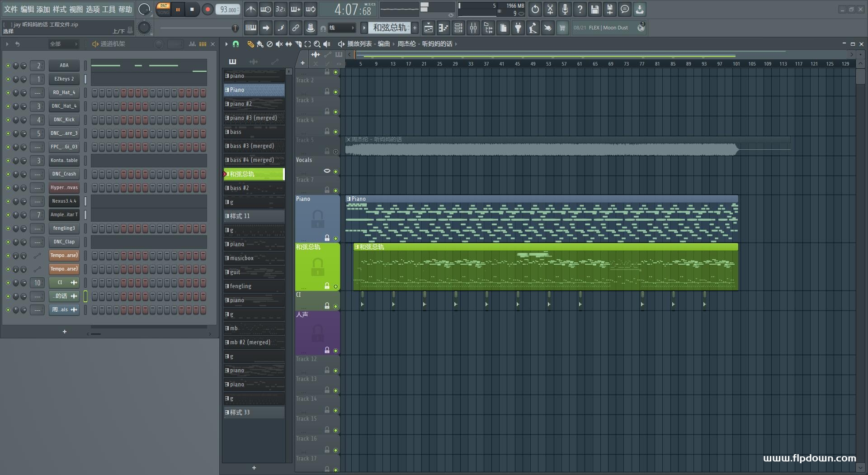Screen dimensions: 868x475
Task: Toggle the magnet snap icon in playlist
Action: (x=236, y=44)
